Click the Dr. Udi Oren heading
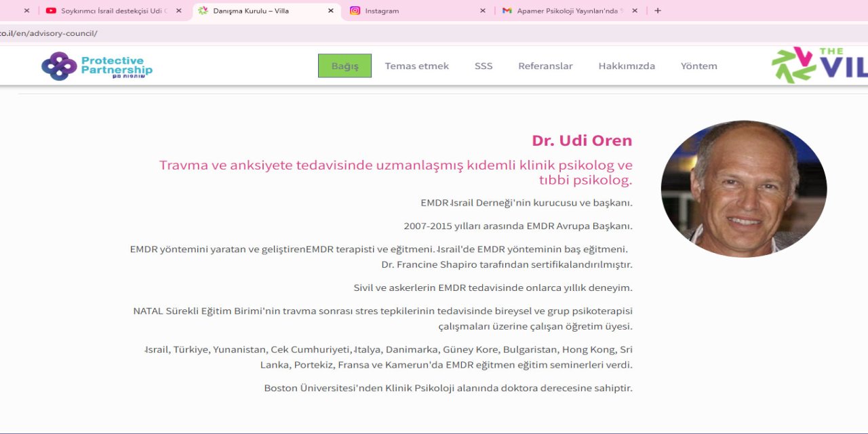 (582, 140)
